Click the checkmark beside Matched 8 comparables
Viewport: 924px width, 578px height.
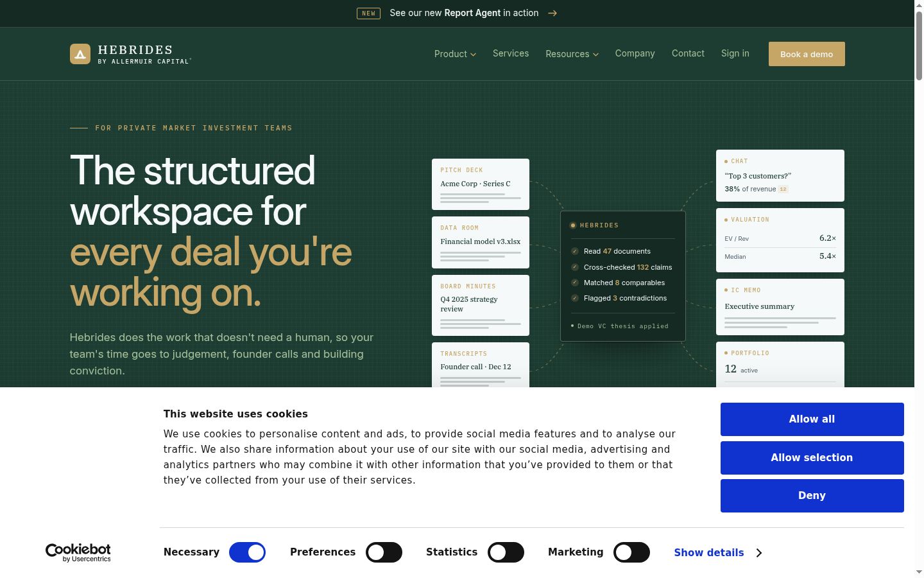pyautogui.click(x=575, y=283)
